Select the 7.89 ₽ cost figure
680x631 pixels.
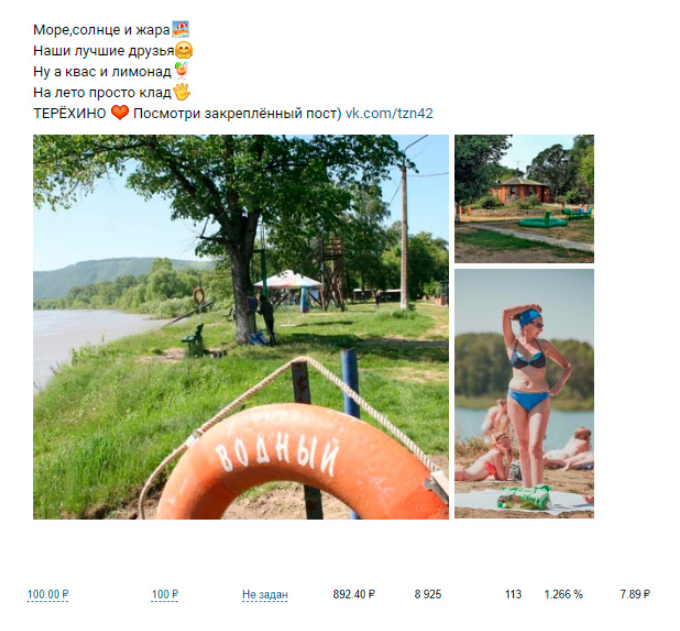pyautogui.click(x=635, y=594)
